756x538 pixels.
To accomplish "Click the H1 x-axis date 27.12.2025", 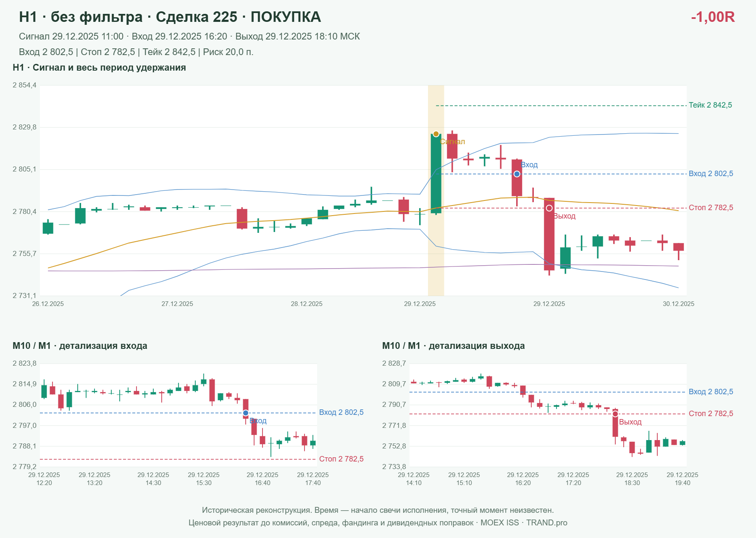I will pos(177,304).
